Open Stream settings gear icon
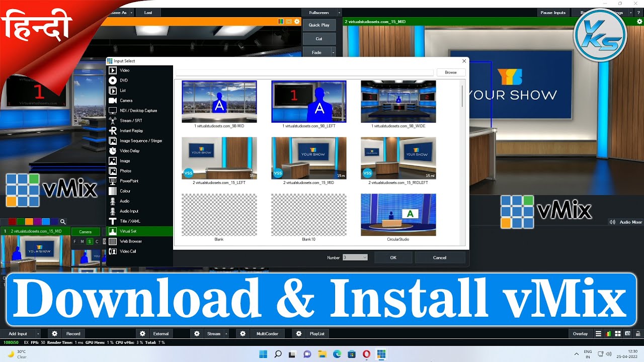This screenshot has height=362, width=644. [197, 333]
